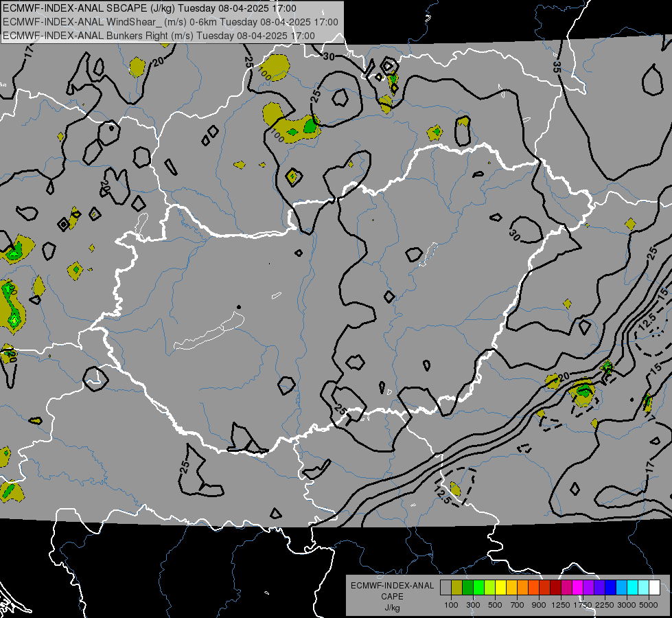The width and height of the screenshot is (672, 618).
Task: Pick the cyan legend swatch after 3000
Action: coord(633,588)
